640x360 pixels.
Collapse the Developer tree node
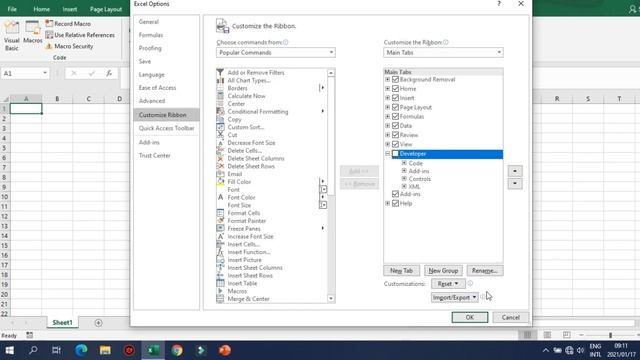(x=387, y=154)
